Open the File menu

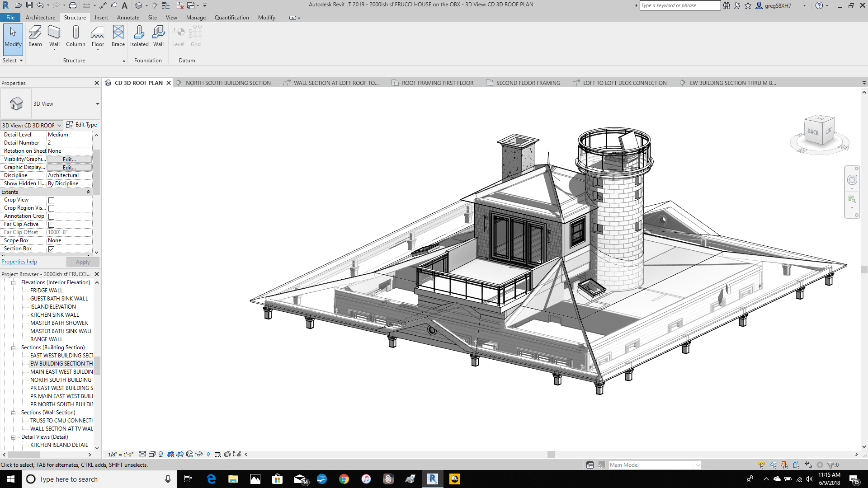point(10,18)
